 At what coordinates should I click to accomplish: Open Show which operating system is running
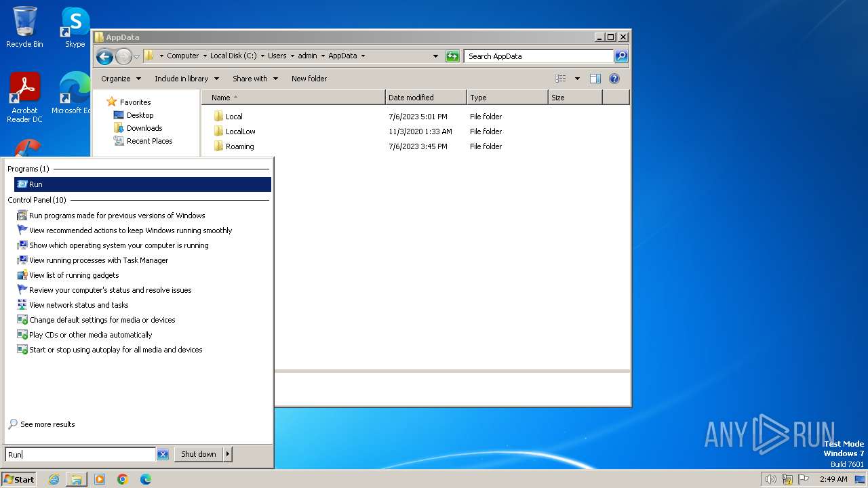coord(142,245)
